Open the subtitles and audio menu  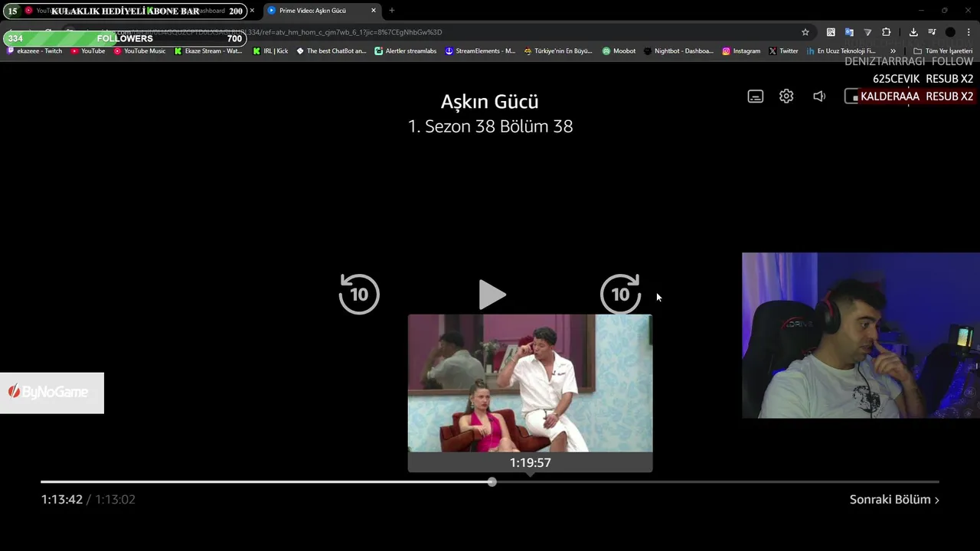click(756, 96)
